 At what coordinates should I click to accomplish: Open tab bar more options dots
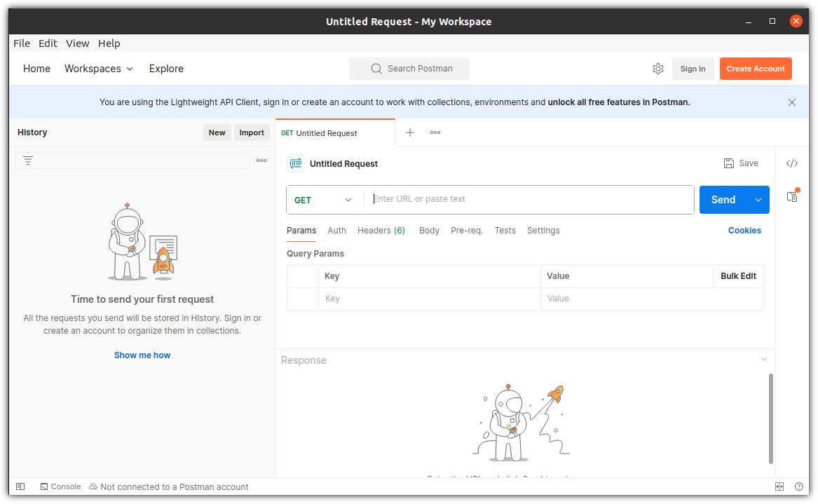(435, 132)
